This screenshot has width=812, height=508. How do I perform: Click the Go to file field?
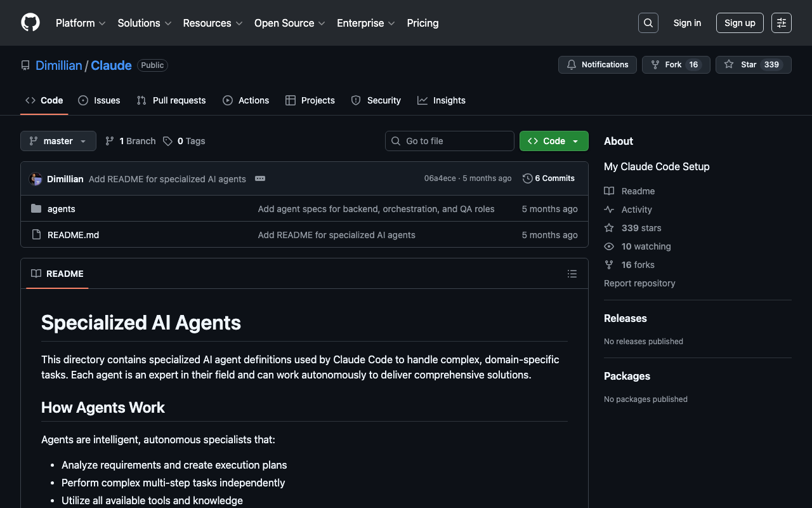[450, 141]
